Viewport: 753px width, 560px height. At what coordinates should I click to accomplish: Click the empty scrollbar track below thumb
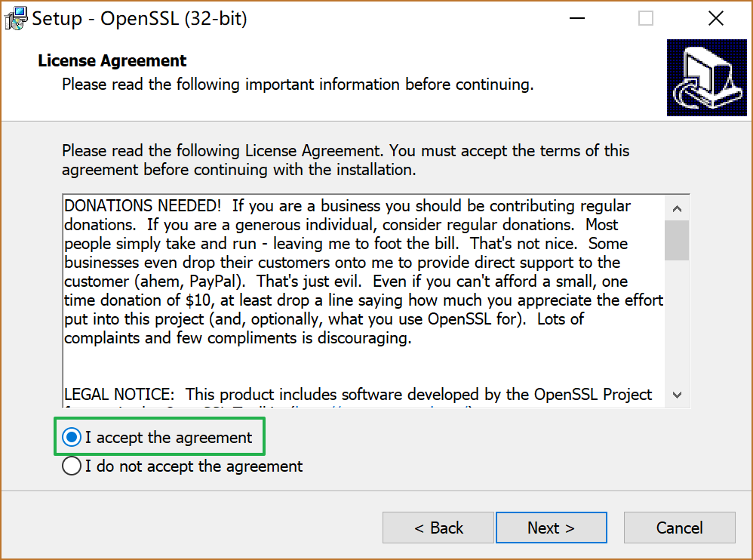[677, 325]
